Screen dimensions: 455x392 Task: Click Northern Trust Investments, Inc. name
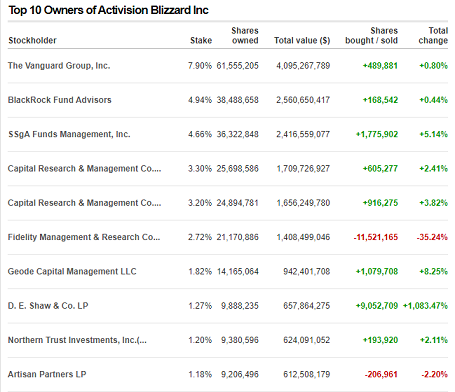[77, 340]
